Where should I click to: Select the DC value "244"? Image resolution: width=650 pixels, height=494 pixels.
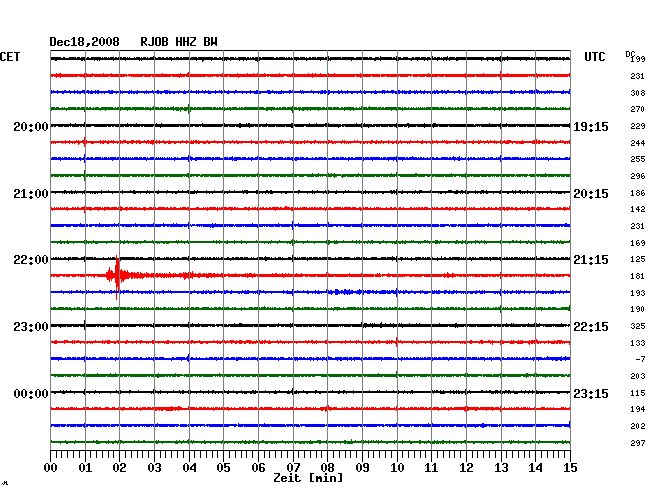(x=638, y=143)
